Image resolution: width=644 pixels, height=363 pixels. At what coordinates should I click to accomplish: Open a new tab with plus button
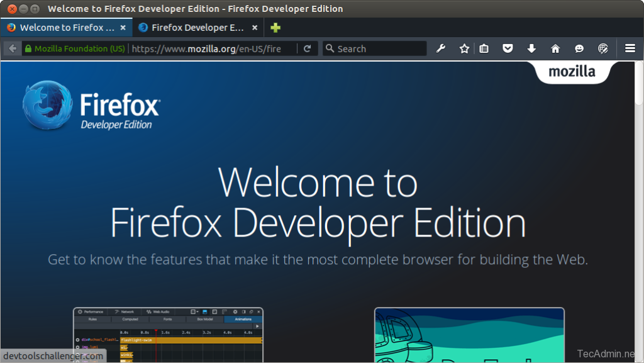click(275, 28)
